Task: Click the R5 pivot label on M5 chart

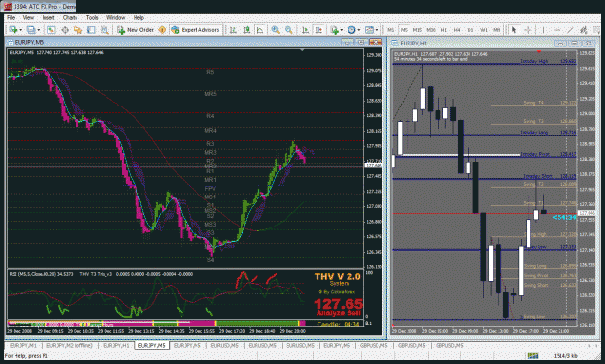Action: (x=210, y=72)
